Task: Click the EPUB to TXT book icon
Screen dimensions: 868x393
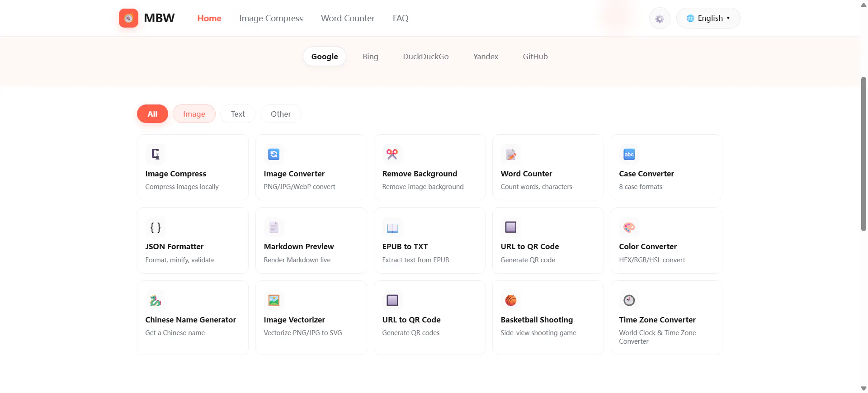Action: point(392,227)
